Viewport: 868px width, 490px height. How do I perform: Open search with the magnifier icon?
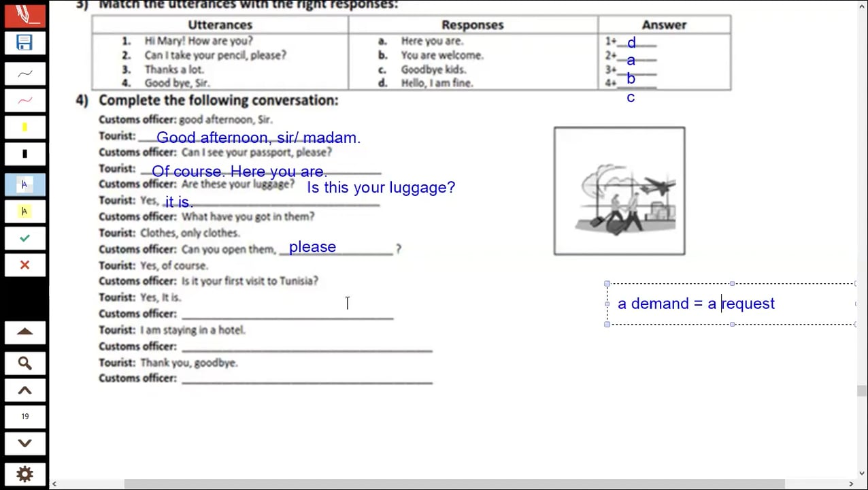point(24,363)
